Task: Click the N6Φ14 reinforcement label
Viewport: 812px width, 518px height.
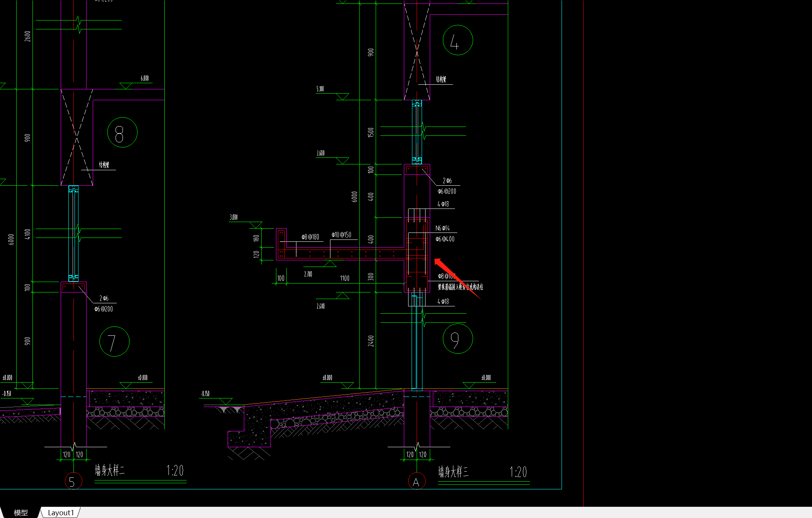Action: pos(443,228)
